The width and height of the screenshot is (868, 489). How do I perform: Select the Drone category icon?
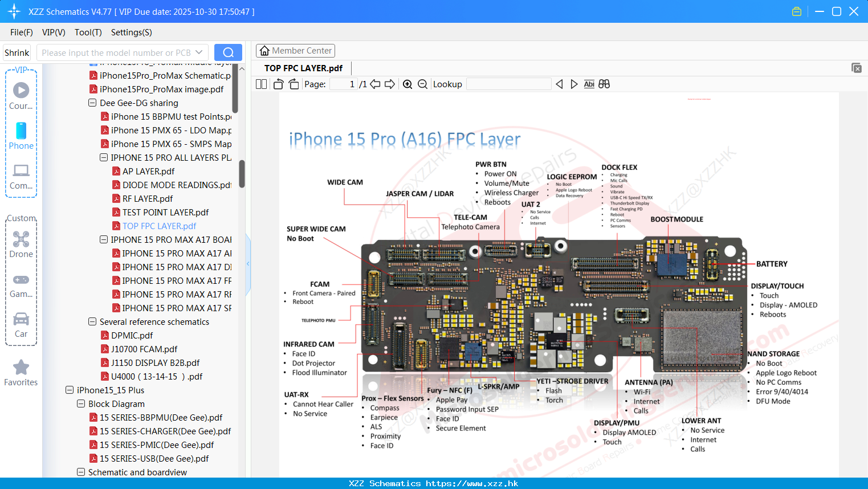click(x=21, y=239)
